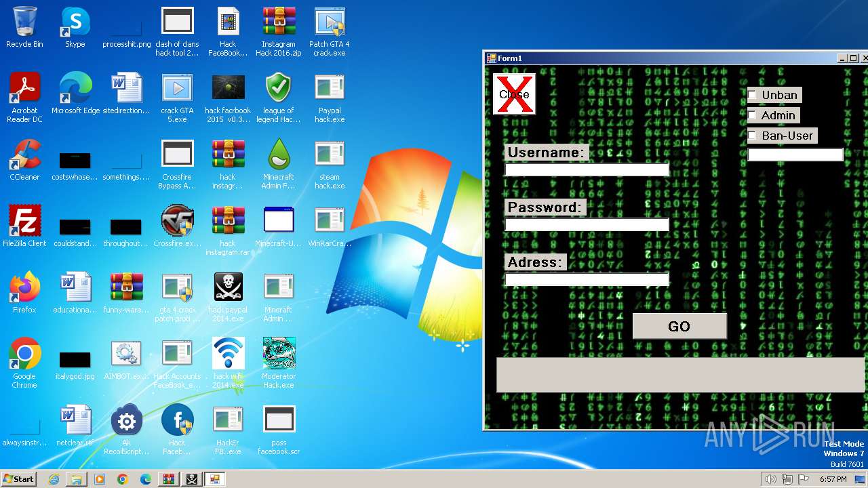The height and width of the screenshot is (488, 868).
Task: Select the netclear.rtf document icon
Action: pyautogui.click(x=75, y=426)
